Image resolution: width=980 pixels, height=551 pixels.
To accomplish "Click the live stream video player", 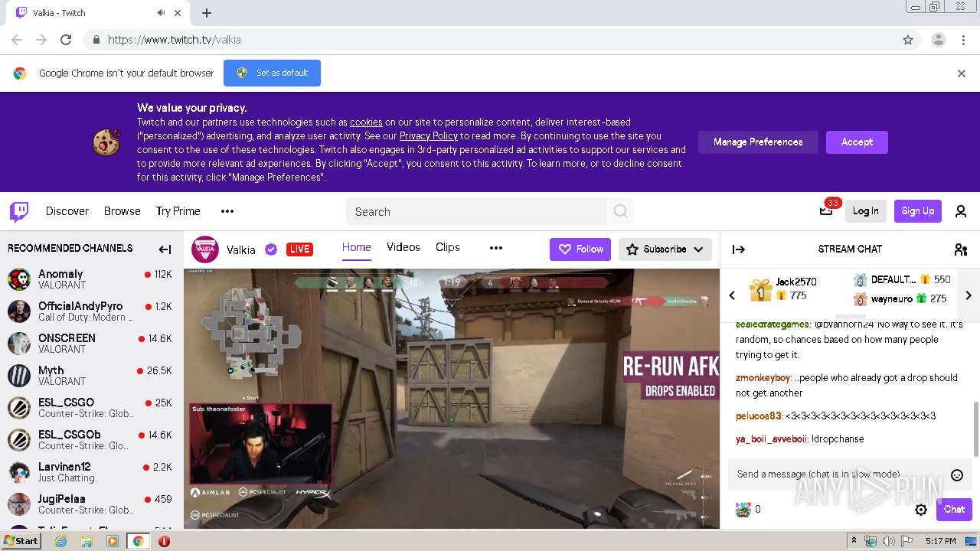I will 452,398.
